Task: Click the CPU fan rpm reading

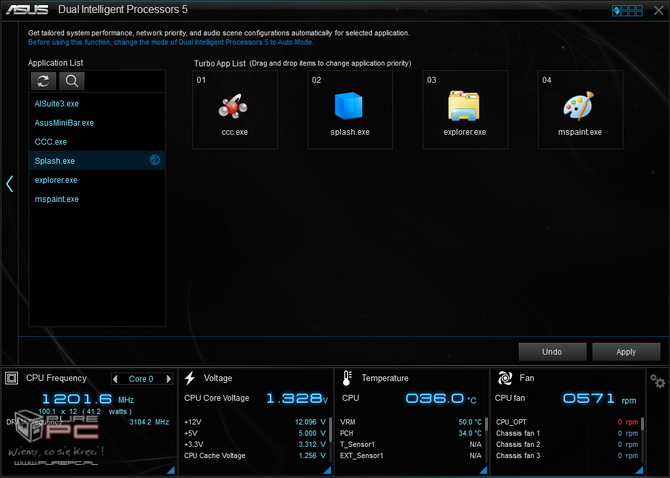Action: point(599,399)
